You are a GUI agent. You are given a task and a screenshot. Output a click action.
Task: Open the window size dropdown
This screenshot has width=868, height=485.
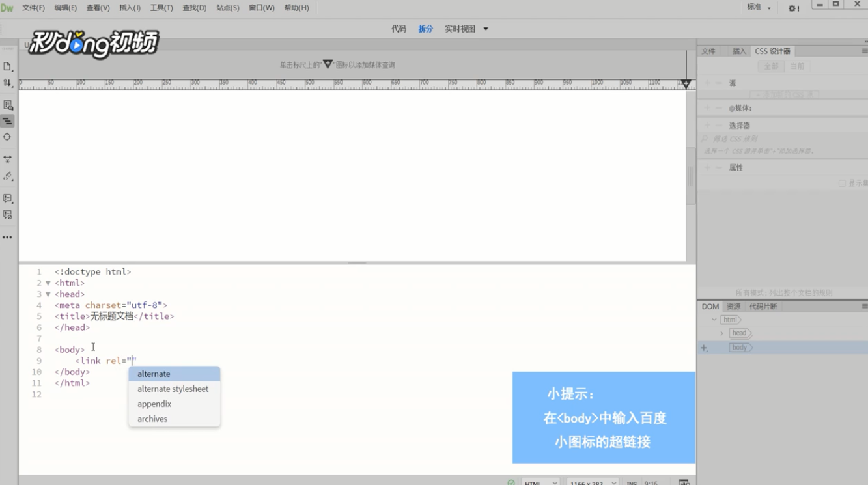[x=592, y=483]
